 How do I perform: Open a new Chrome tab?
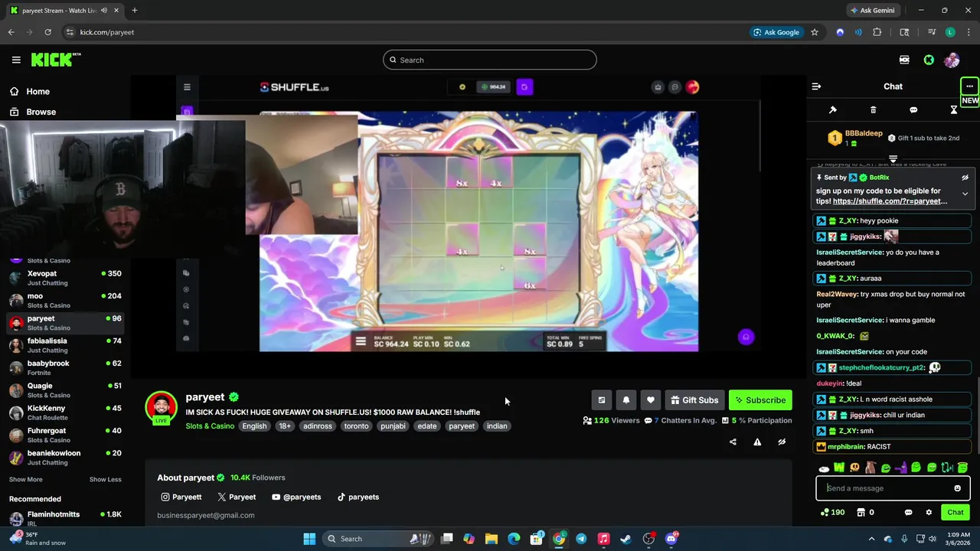point(134,11)
